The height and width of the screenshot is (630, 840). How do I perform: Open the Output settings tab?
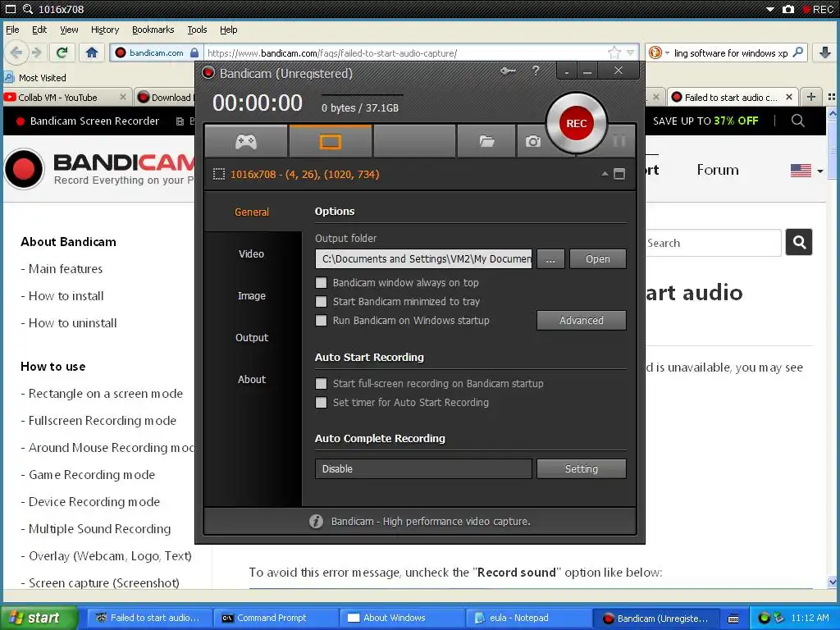click(252, 337)
